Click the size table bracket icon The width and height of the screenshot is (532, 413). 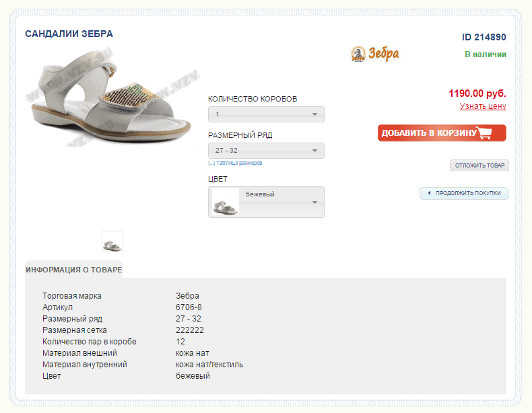(211, 163)
